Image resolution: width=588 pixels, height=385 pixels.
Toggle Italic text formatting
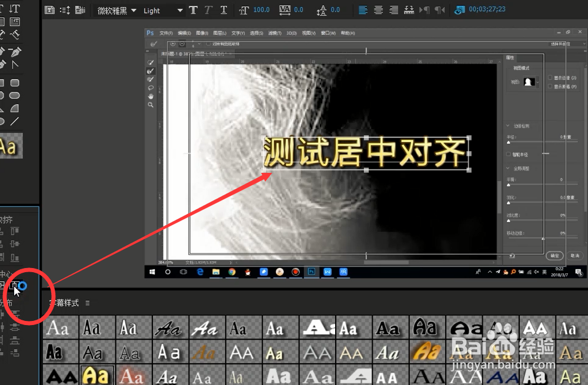[x=208, y=10]
